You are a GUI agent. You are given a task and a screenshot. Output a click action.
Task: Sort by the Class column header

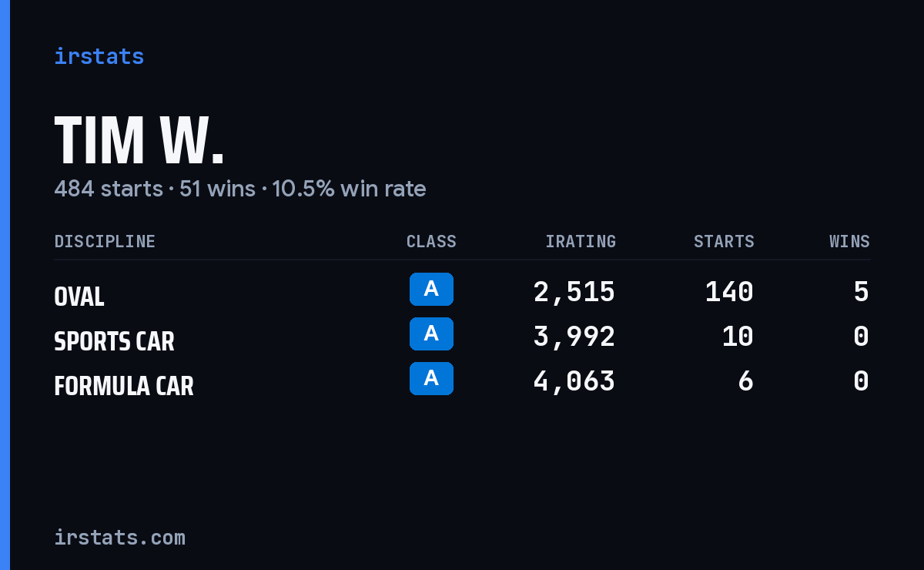pos(431,242)
